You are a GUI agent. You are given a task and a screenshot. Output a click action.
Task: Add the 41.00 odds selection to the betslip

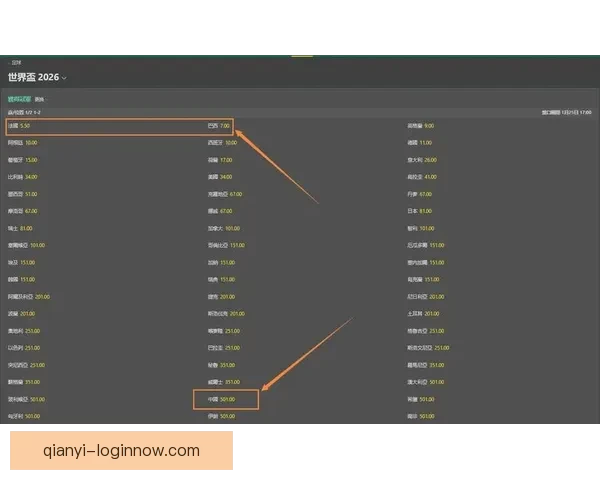pyautogui.click(x=422, y=177)
